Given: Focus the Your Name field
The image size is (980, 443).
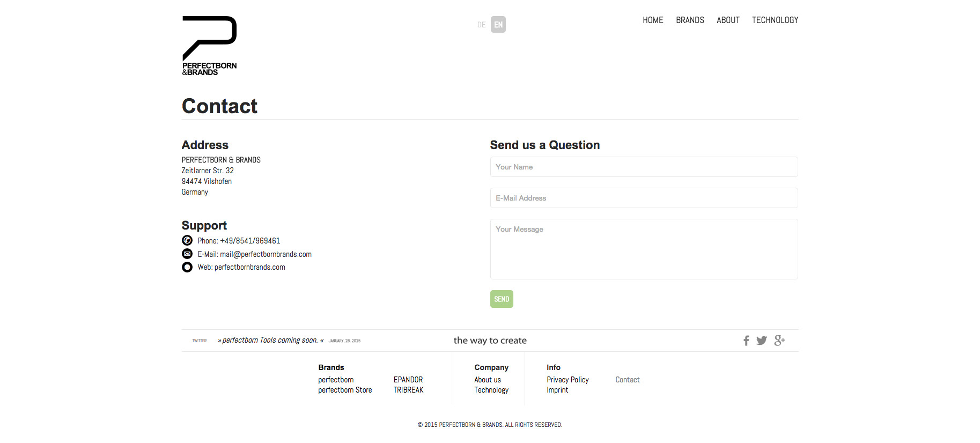Looking at the screenshot, I should tap(644, 167).
